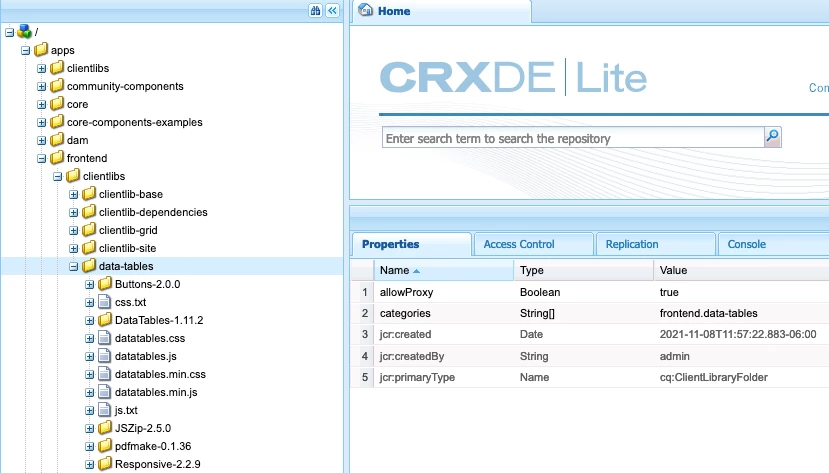This screenshot has height=473, width=829.
Task: Click the repository root node icon
Action: point(24,32)
